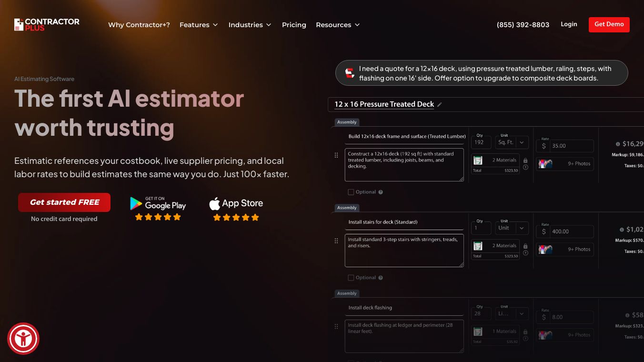Click the pencil icon beside the deck title
This screenshot has height=362, width=644.
pyautogui.click(x=440, y=105)
